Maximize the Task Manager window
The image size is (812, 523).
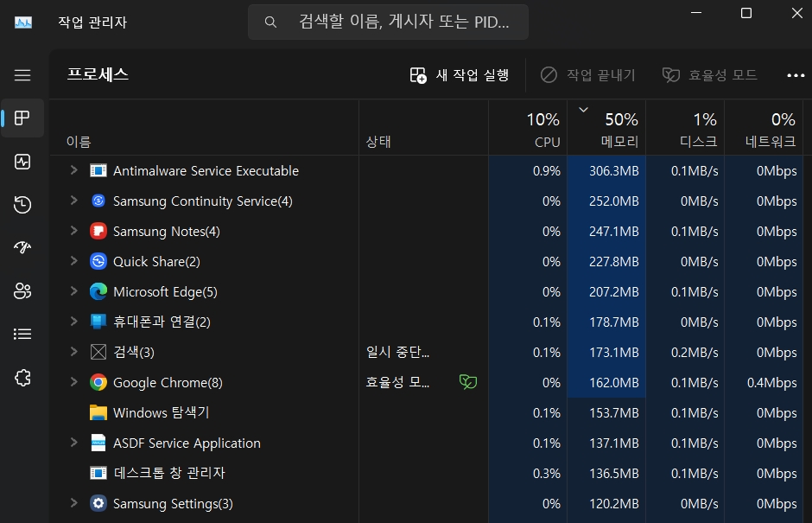coord(745,13)
